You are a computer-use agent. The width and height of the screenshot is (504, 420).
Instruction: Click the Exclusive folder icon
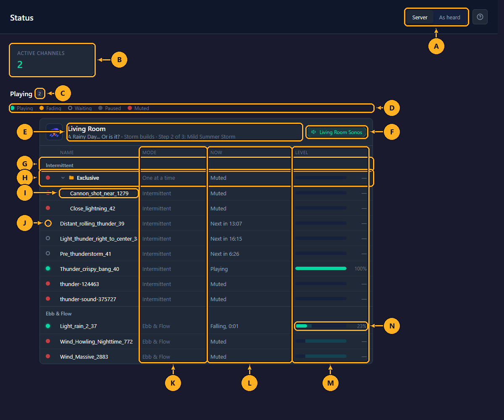(71, 178)
